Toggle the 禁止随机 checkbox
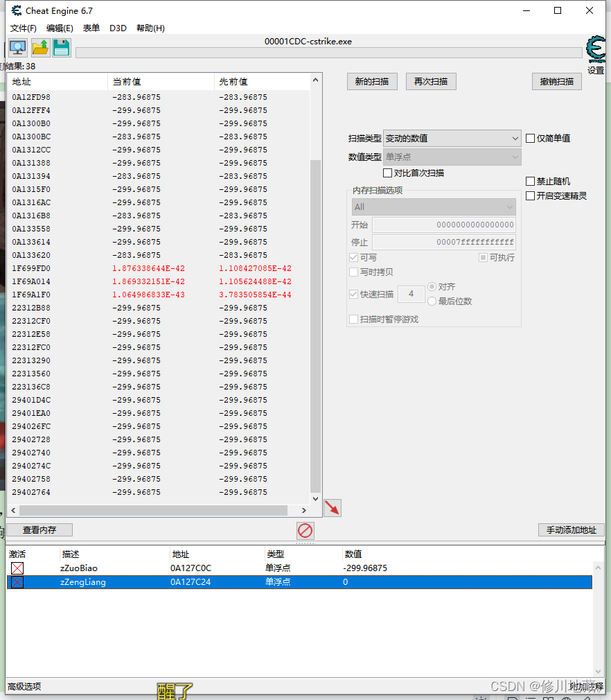 click(530, 182)
